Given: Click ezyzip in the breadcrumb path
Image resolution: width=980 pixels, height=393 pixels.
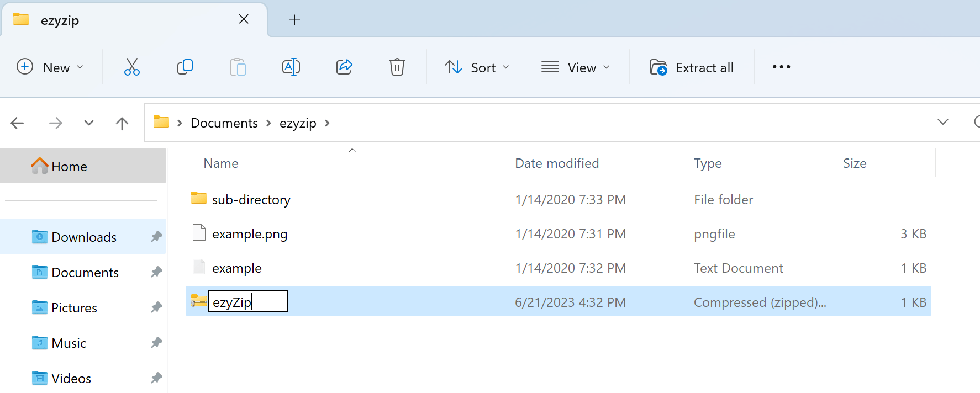Looking at the screenshot, I should [298, 123].
